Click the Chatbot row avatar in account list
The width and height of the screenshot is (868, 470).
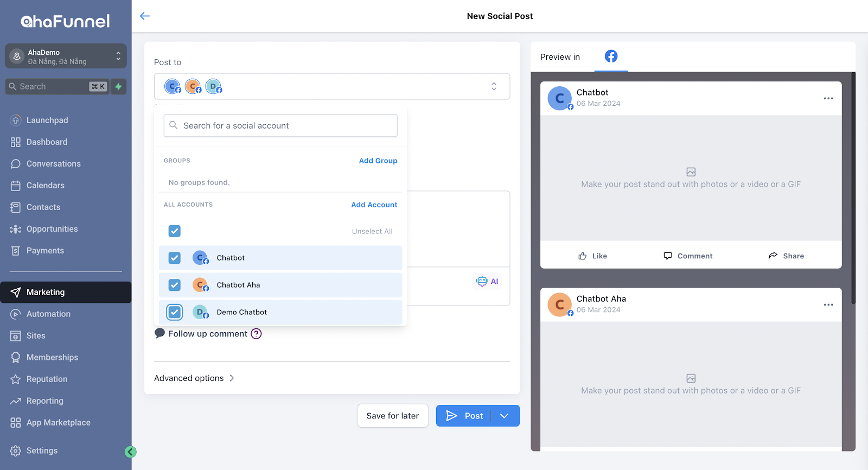click(x=200, y=258)
